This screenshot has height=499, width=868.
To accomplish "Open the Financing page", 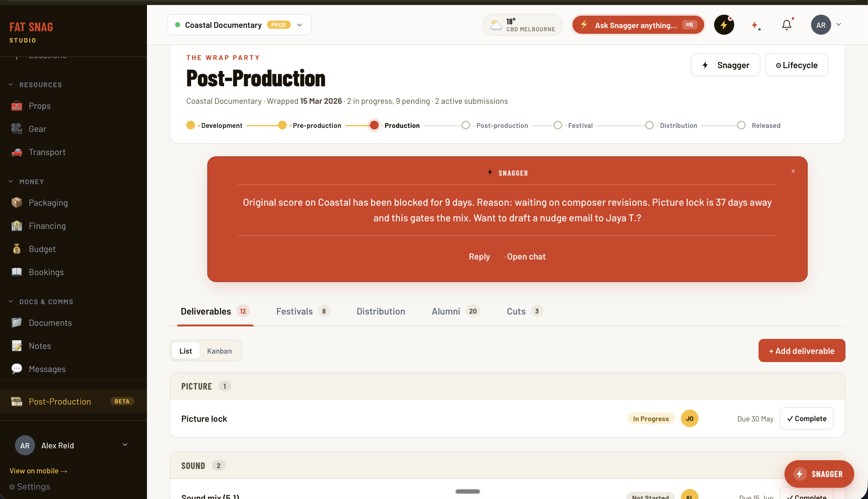I will (47, 226).
